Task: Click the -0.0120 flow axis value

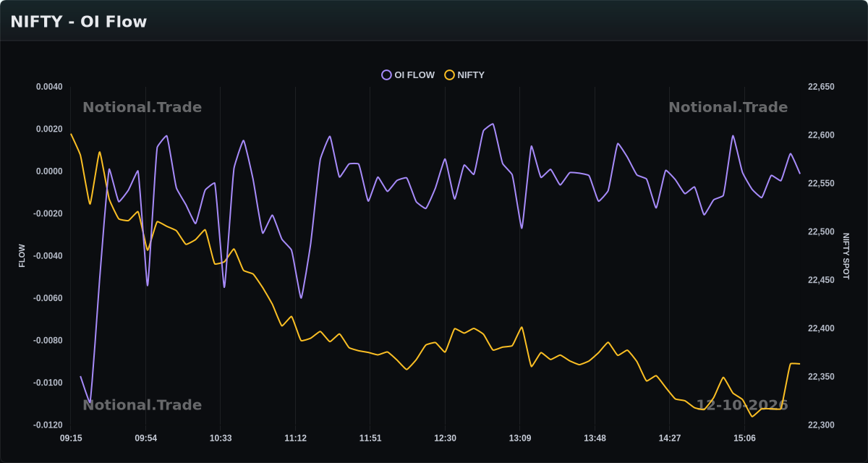Action: [48, 425]
